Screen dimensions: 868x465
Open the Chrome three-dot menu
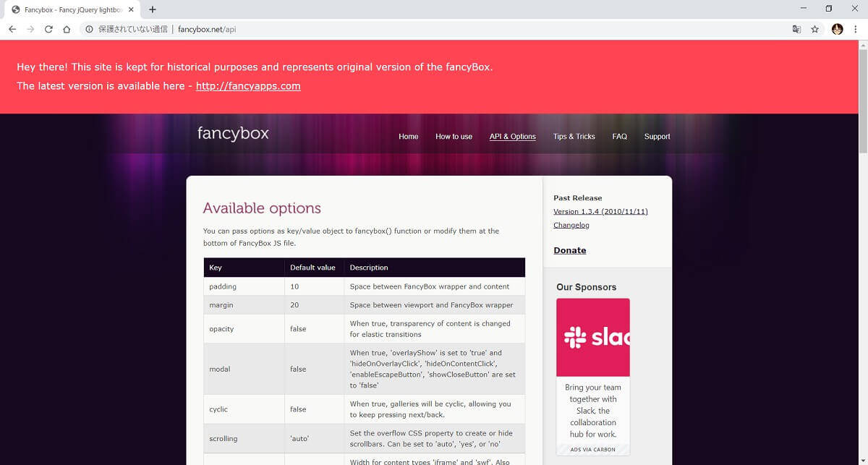[x=857, y=29]
